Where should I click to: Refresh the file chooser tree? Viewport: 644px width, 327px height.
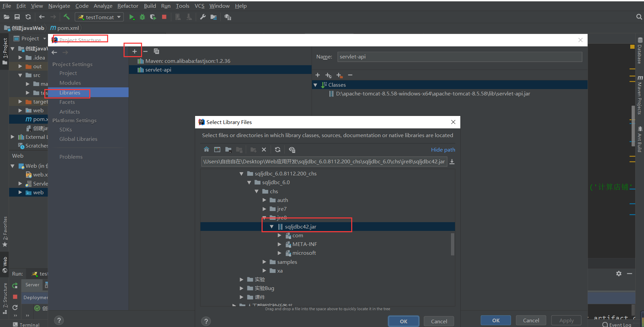click(x=278, y=150)
